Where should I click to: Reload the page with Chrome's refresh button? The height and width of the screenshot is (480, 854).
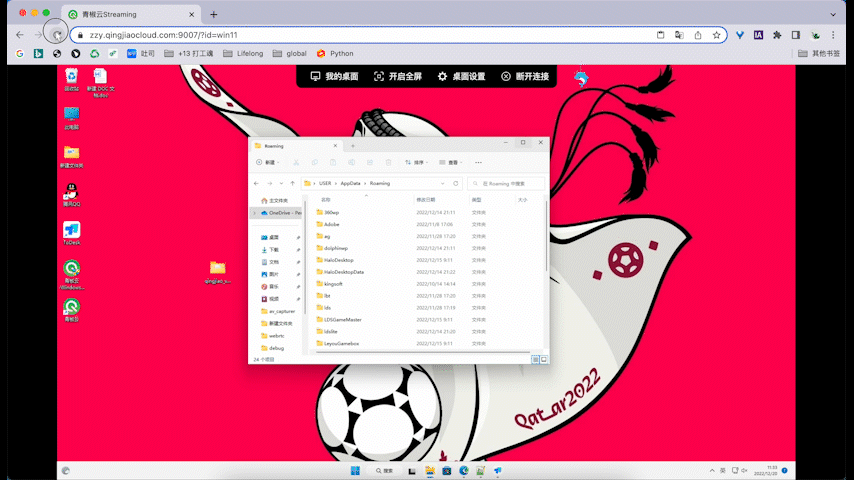coord(57,35)
